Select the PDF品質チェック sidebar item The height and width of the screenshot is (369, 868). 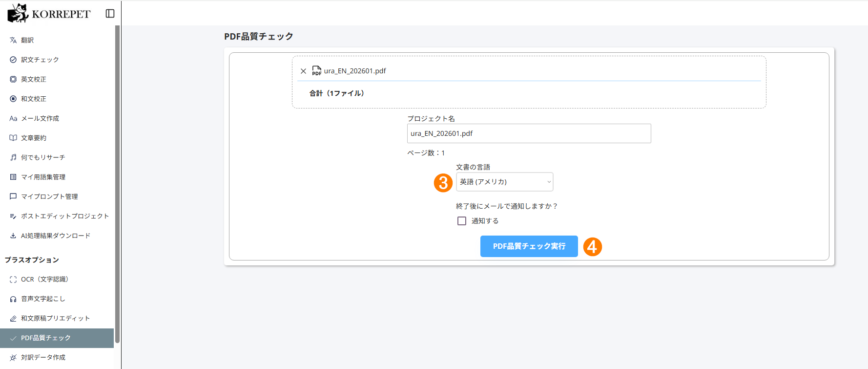(x=57, y=338)
